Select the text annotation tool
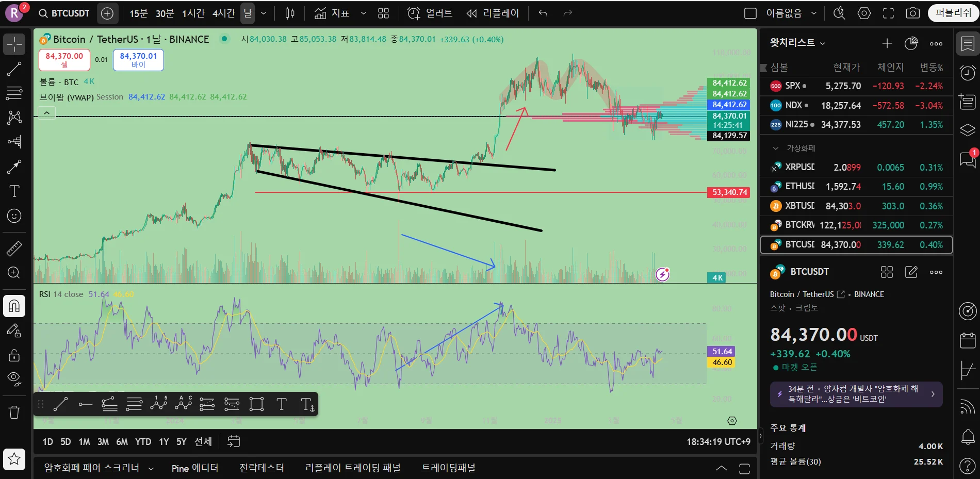 pos(14,191)
